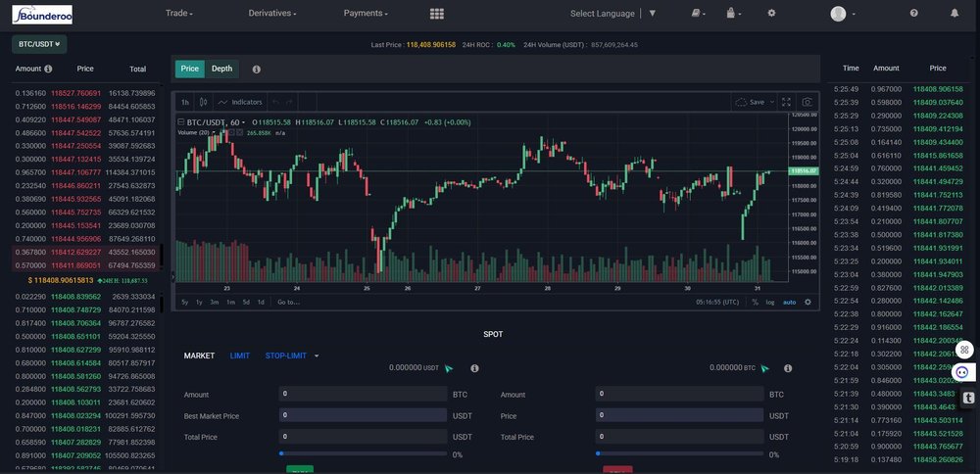Select the MARKET order tab

coord(199,355)
